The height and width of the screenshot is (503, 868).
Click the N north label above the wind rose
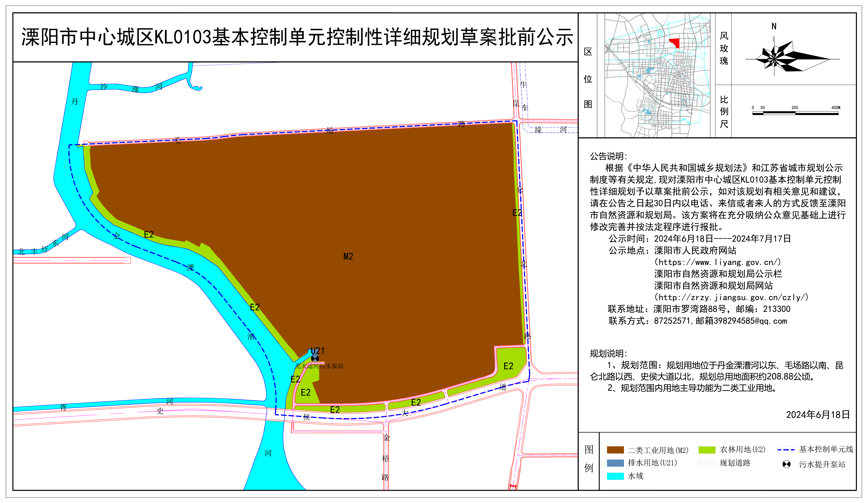(x=774, y=26)
